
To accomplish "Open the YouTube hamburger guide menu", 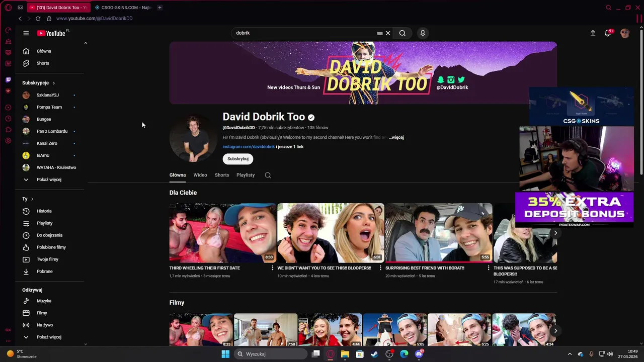I will [x=26, y=33].
